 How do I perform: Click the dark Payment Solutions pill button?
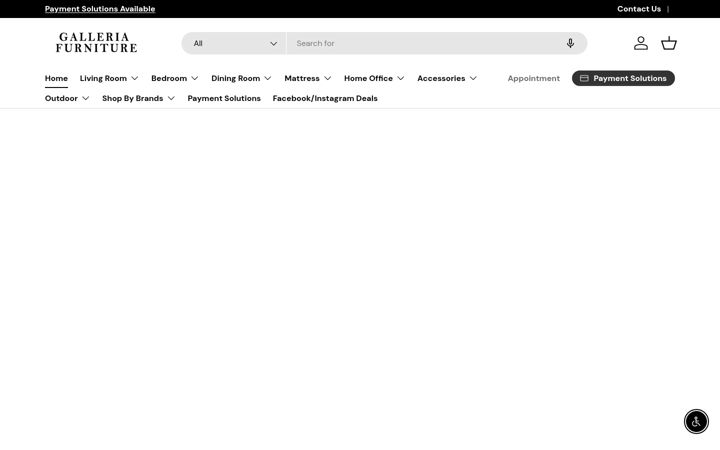pyautogui.click(x=623, y=79)
